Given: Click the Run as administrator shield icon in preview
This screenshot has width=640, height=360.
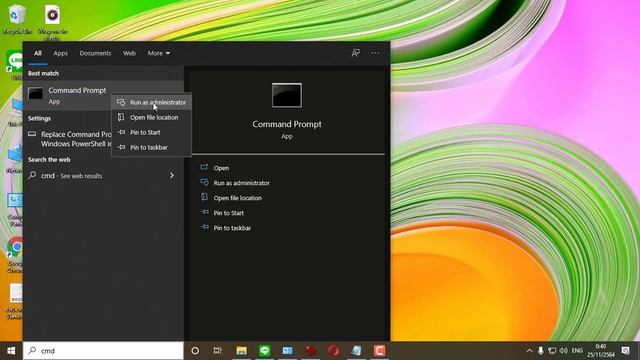Looking at the screenshot, I should click(x=204, y=182).
